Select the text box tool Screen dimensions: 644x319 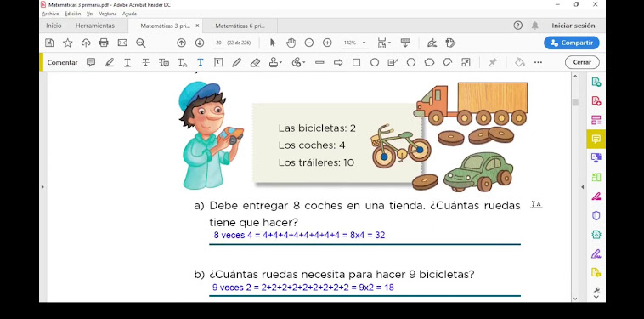(218, 62)
